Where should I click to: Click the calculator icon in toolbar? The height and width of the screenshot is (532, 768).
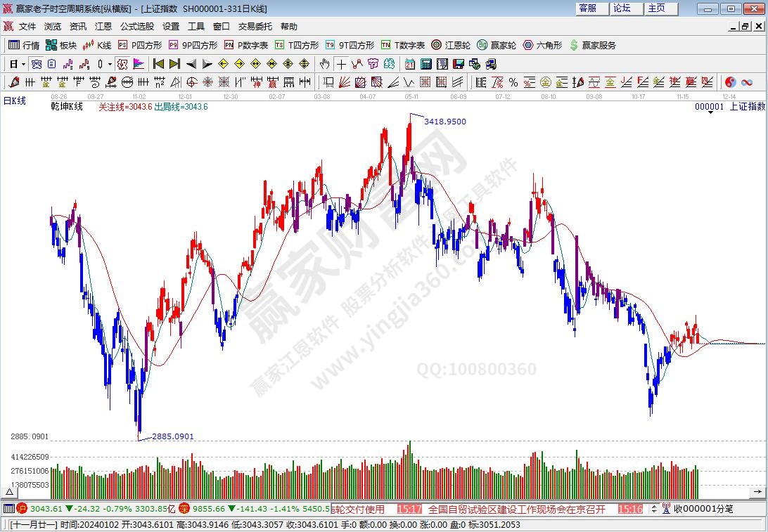[426, 64]
